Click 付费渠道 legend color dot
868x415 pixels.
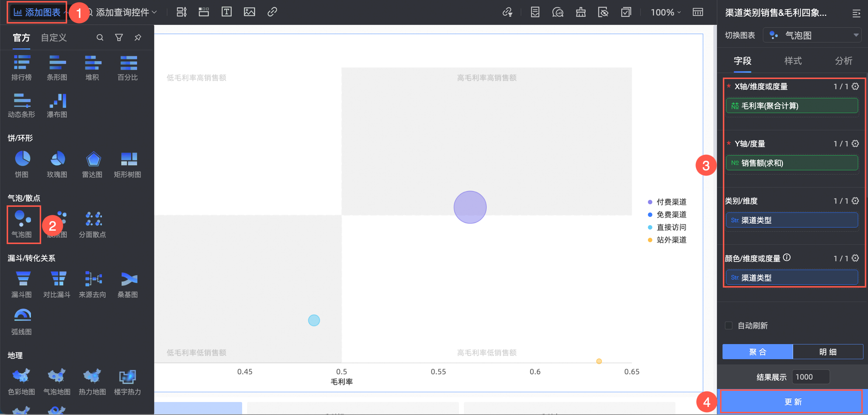coord(650,202)
